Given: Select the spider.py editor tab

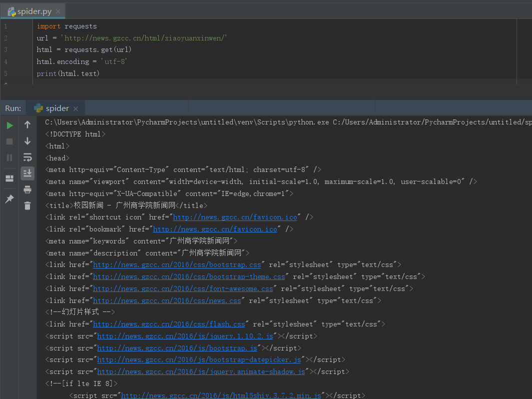Looking at the screenshot, I should [x=32, y=11].
